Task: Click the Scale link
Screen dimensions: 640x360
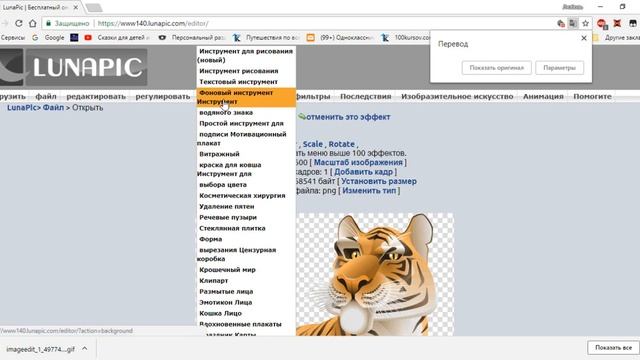Action: (313, 144)
